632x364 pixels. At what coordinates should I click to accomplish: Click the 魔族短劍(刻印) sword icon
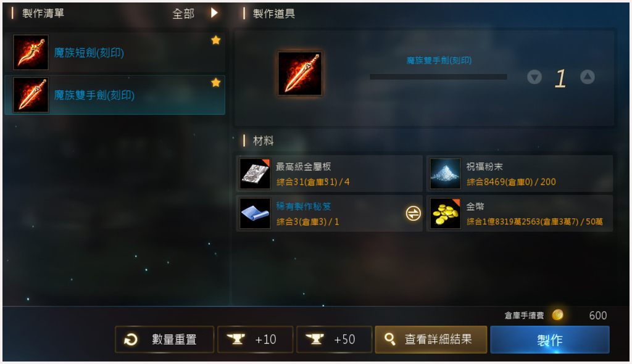coord(31,52)
